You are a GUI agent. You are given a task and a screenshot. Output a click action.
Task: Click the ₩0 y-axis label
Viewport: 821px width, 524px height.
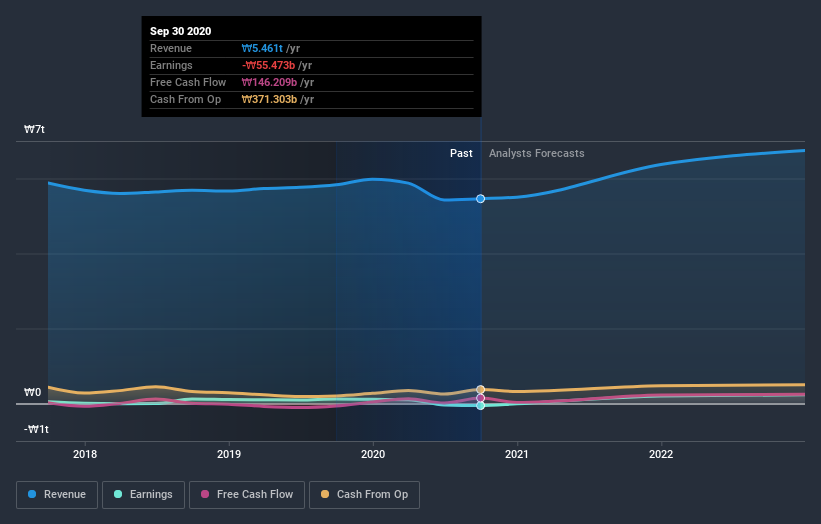tap(32, 392)
